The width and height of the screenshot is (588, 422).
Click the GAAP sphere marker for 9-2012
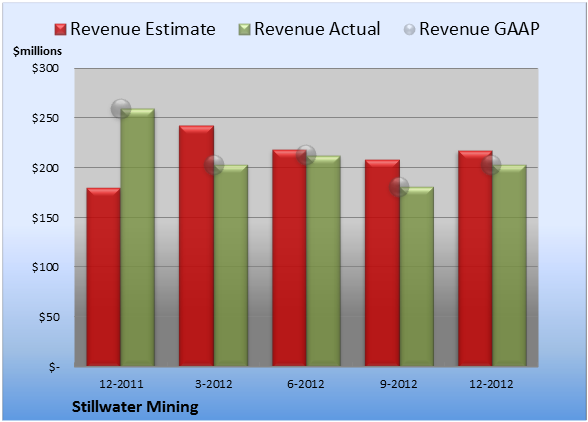(399, 186)
